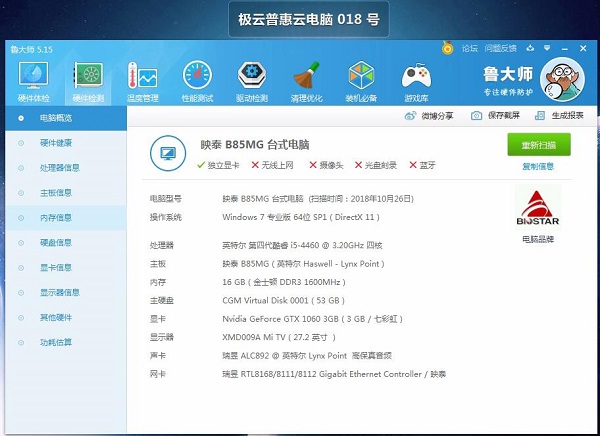Click the Weibo share icon
Screen dimensions: 600x436
(410, 116)
